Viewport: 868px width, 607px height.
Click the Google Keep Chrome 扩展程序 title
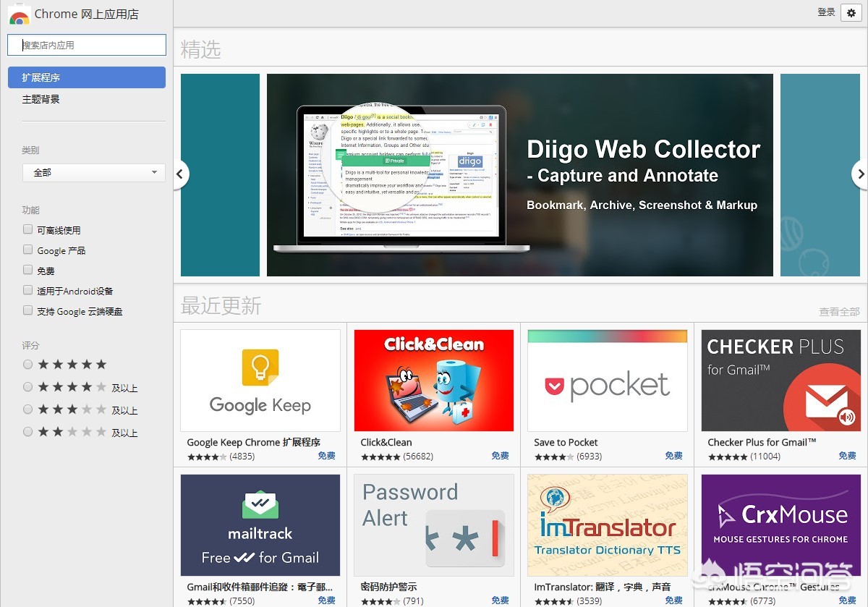[253, 442]
